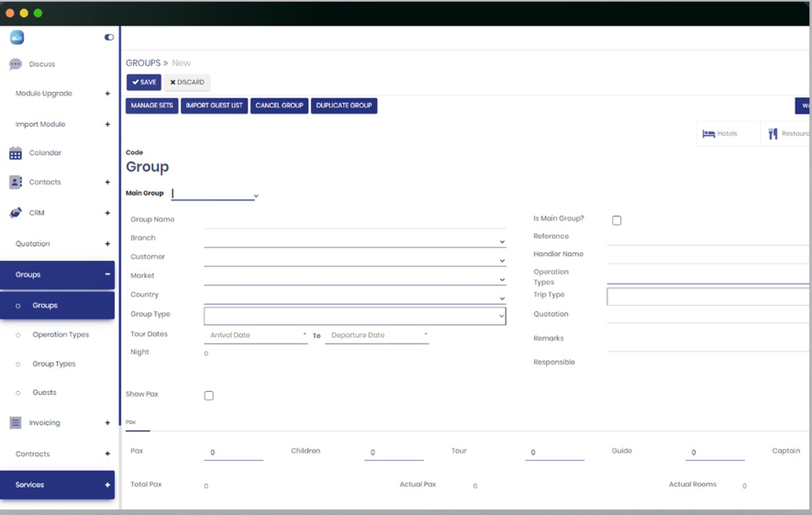Screen dimensions: 812x515
Task: Click the macOS green maximize button
Action: click(38, 13)
